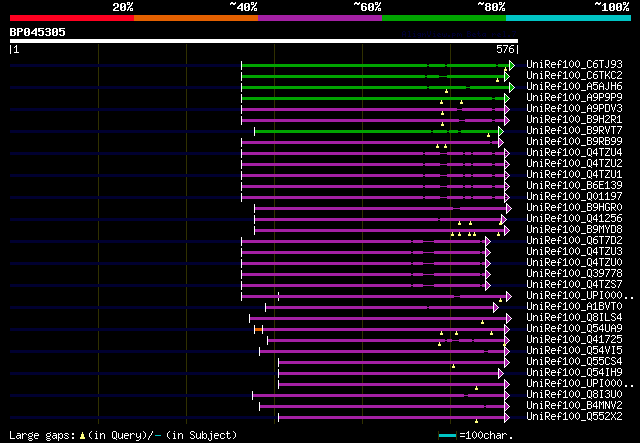640x443 pixels.
Task: Click the purple arrowhead ending Q8ILS4 alignment
Action: [509, 318]
